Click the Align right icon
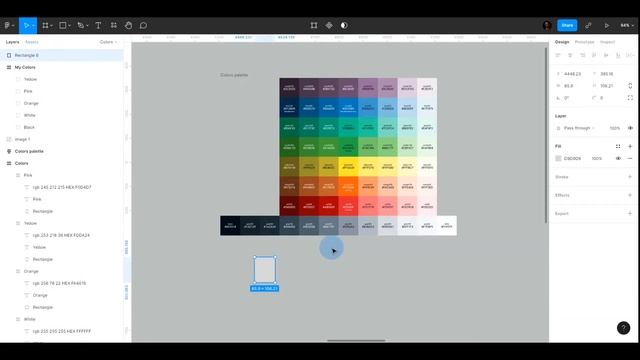The image size is (640, 360). [x=582, y=55]
